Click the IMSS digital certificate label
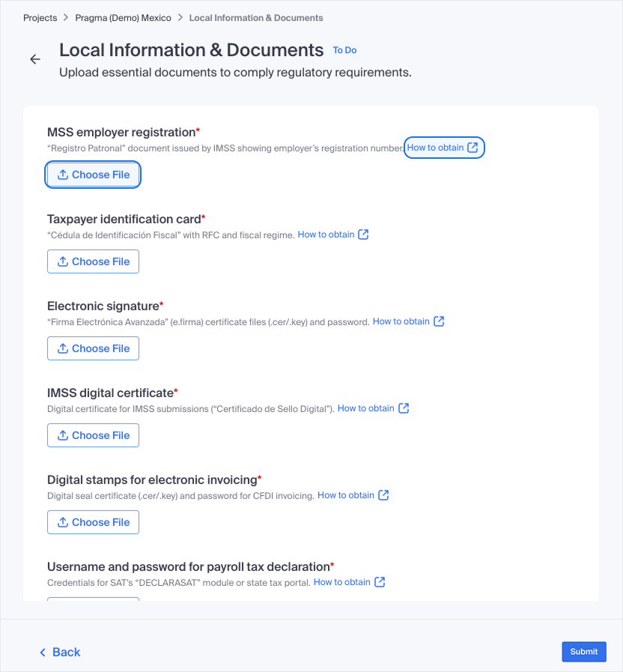623x672 pixels. [112, 393]
